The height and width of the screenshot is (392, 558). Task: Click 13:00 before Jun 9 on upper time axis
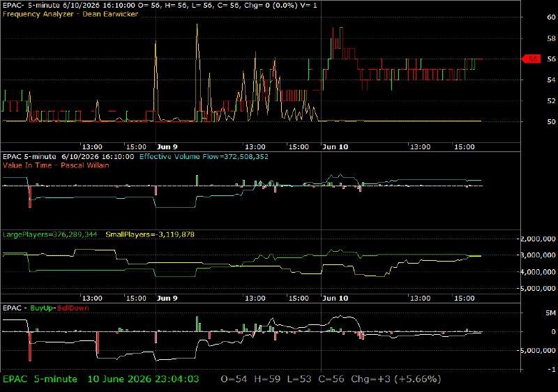tap(92, 147)
